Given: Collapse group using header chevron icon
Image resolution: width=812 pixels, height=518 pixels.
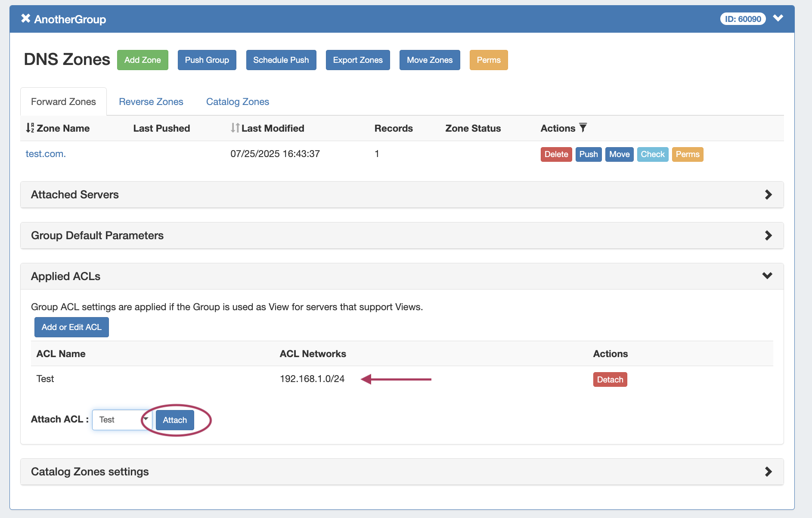Looking at the screenshot, I should 778,18.
